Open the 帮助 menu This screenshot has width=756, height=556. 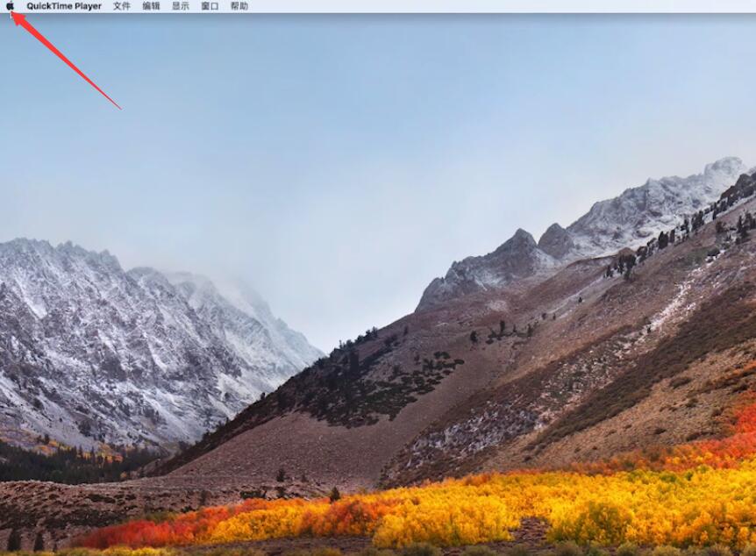click(239, 6)
